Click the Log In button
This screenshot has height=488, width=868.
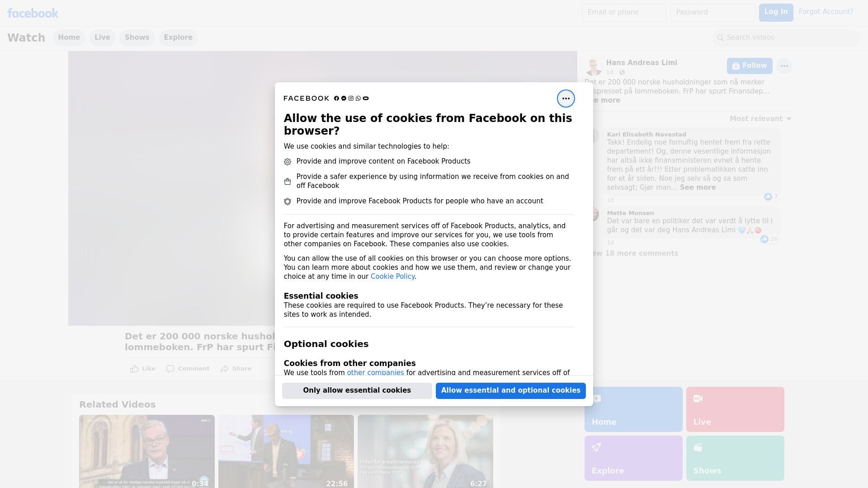tap(776, 13)
